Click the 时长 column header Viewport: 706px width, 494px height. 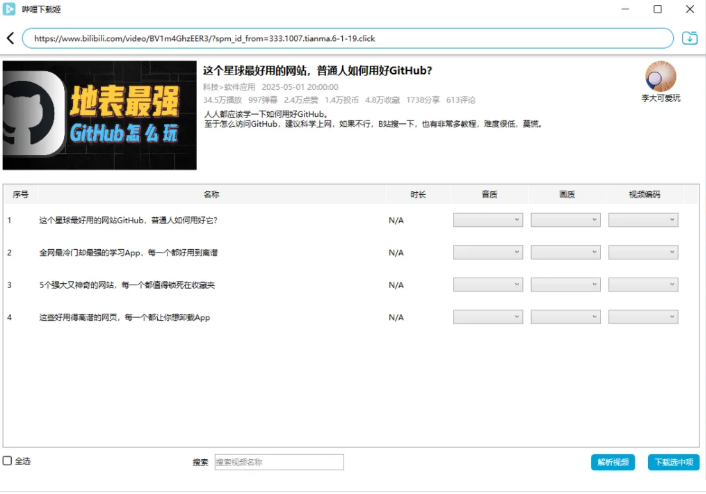(x=418, y=195)
